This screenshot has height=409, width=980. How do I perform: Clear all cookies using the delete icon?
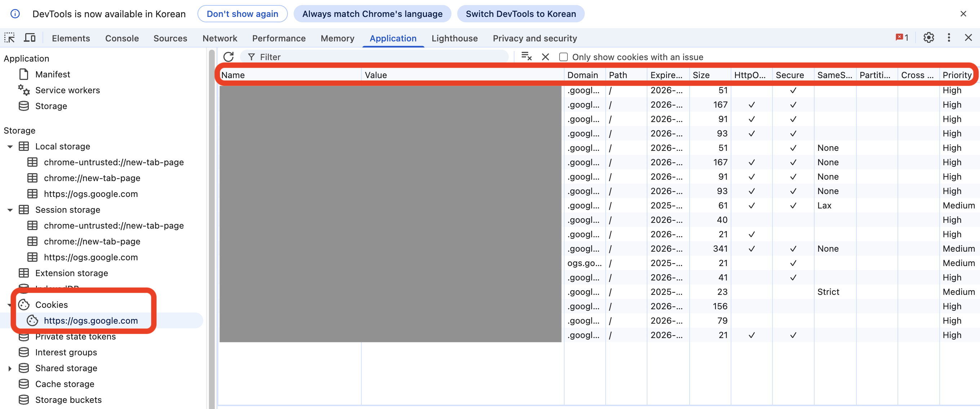(x=526, y=56)
